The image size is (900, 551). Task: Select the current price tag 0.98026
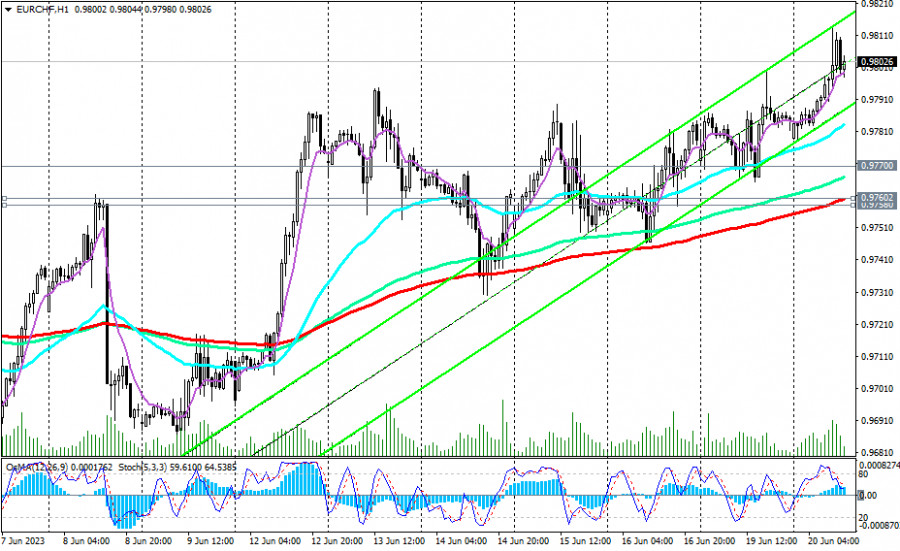[875, 62]
